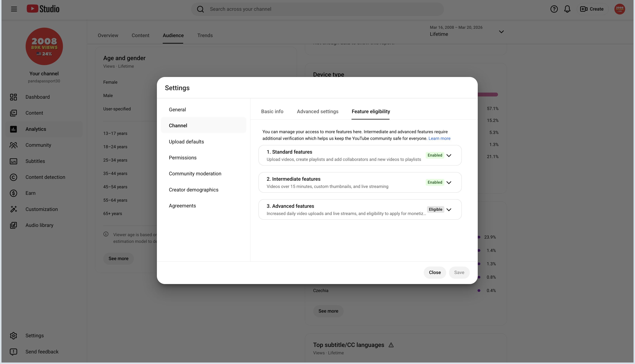Click the Dashboard grid icon
The height and width of the screenshot is (364, 635).
coord(14,97)
